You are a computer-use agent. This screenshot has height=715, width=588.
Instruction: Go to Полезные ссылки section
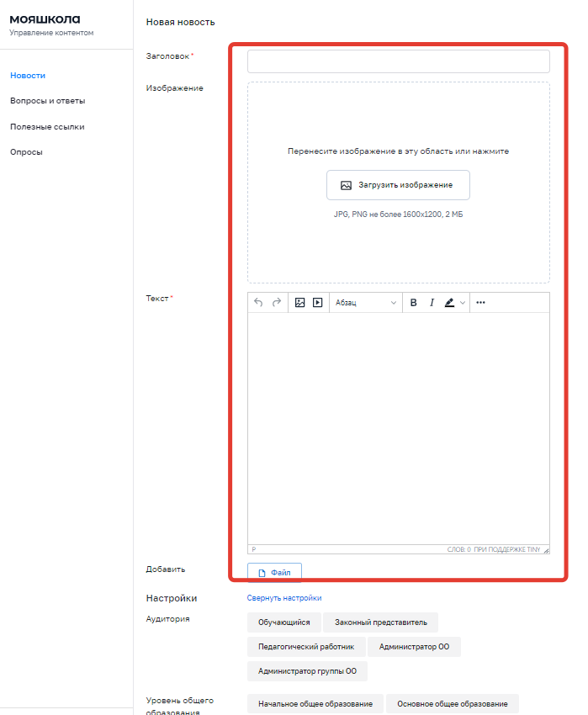pyautogui.click(x=47, y=127)
